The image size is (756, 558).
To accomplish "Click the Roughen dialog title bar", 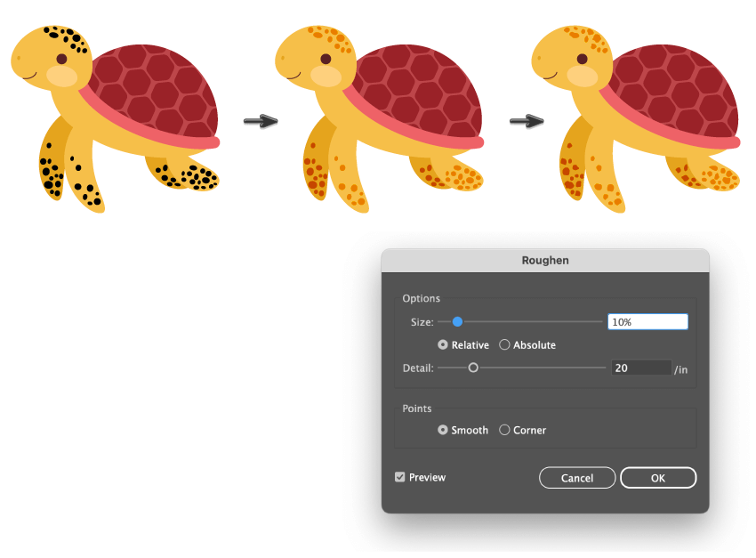I will click(x=544, y=261).
